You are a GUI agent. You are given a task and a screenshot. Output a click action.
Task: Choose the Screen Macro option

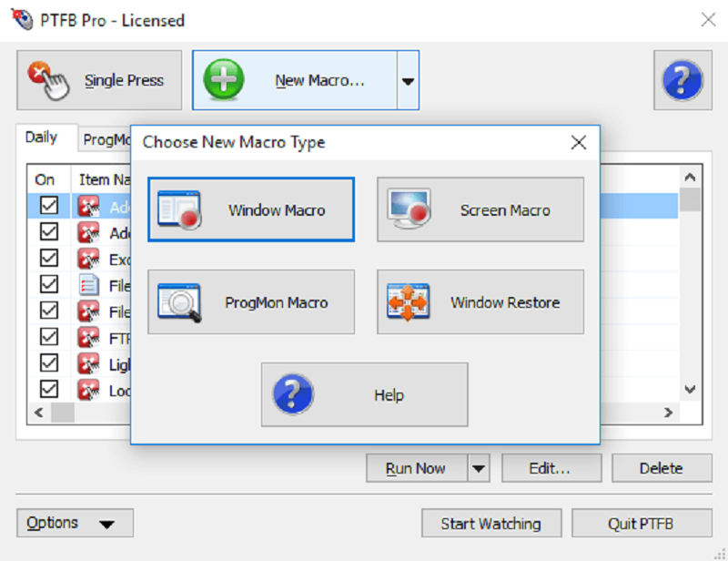pyautogui.click(x=409, y=209)
